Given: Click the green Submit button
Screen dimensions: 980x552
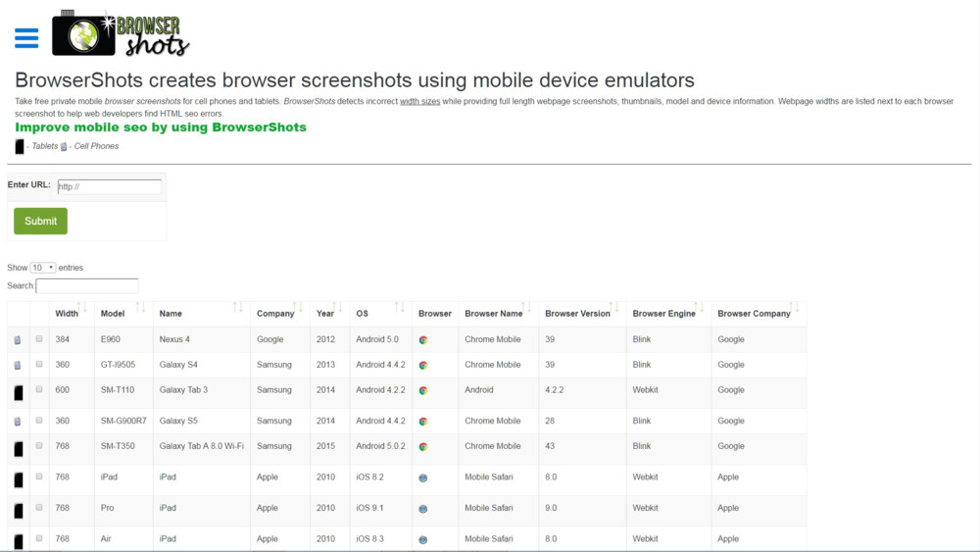Looking at the screenshot, I should [40, 222].
